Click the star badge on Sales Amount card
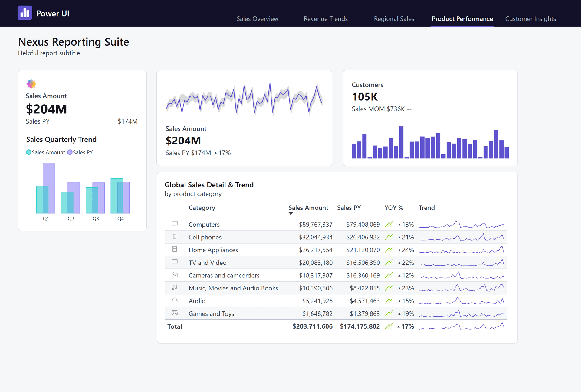581x392 pixels. pos(31,84)
